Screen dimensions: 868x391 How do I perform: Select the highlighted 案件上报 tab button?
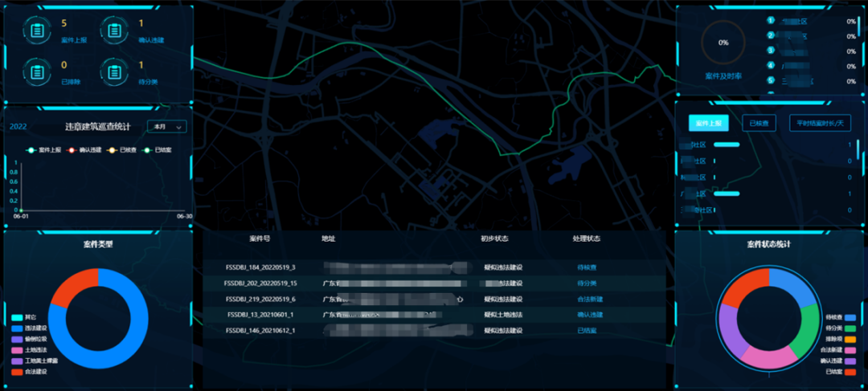pyautogui.click(x=708, y=123)
